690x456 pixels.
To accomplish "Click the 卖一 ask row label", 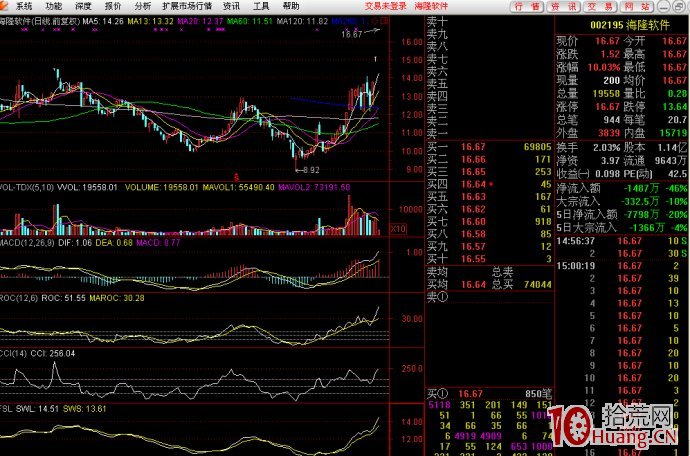I will [437, 132].
